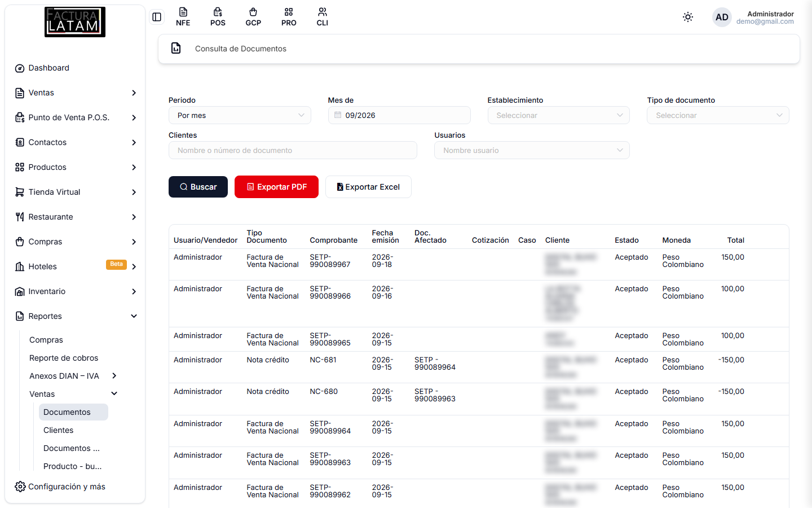Click comprobante SETP-990089967 cell
The image size is (812, 508).
click(x=330, y=261)
